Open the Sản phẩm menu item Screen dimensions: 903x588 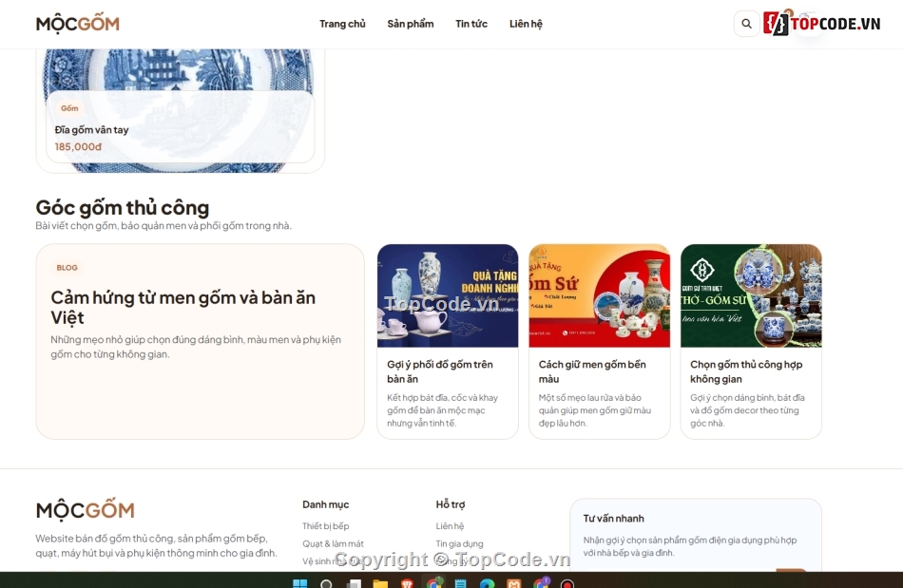point(410,24)
